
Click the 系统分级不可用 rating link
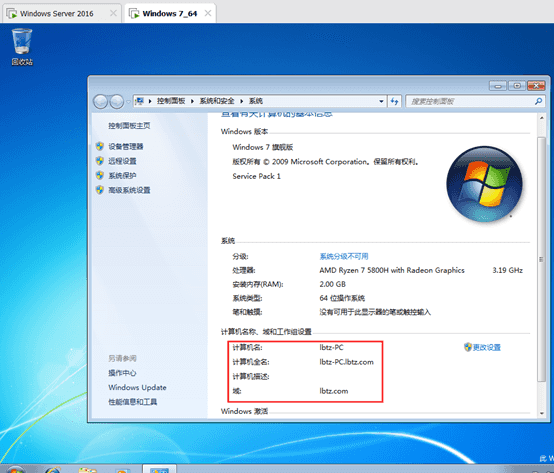click(x=344, y=256)
